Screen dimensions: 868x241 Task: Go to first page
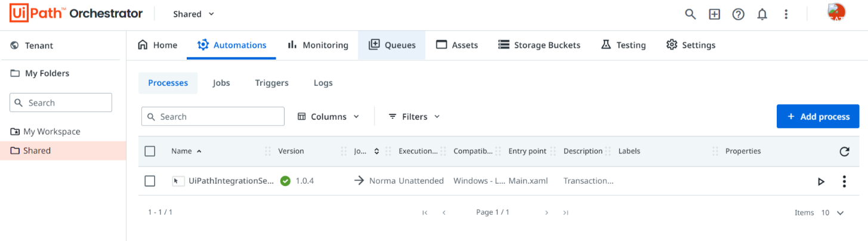click(x=425, y=212)
